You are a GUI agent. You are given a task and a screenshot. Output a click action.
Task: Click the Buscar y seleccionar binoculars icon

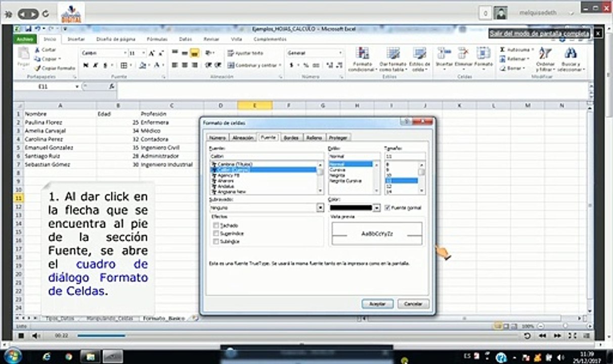[571, 54]
